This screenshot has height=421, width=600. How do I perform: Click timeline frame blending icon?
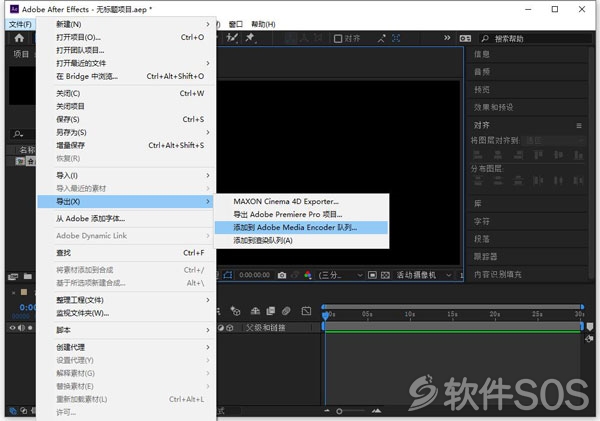tap(271, 311)
